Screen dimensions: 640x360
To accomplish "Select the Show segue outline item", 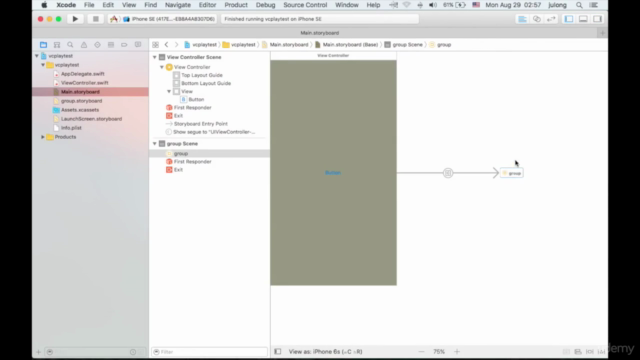I will 214,132.
